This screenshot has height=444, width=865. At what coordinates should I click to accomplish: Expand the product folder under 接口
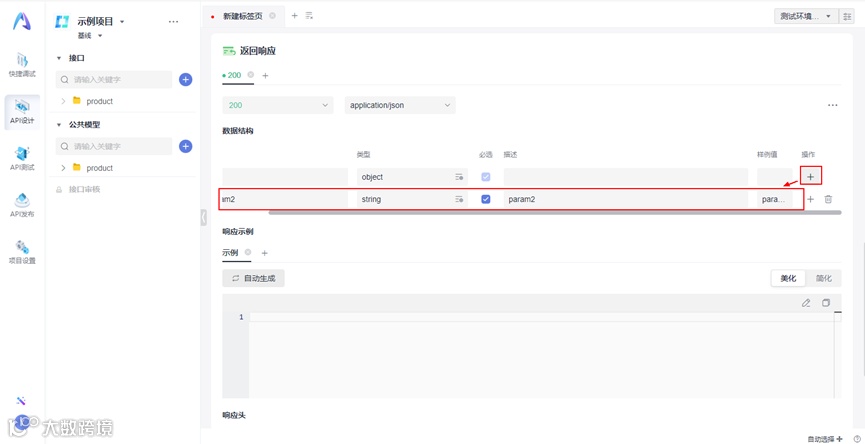(x=63, y=101)
